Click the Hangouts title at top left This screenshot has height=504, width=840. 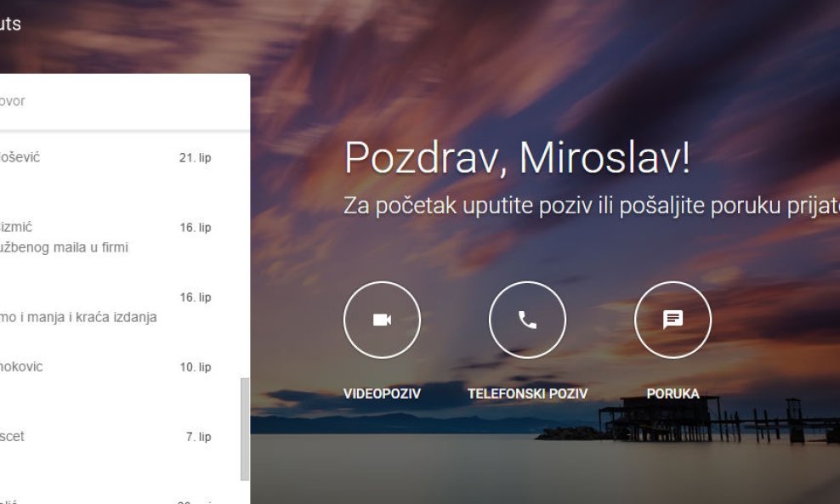10,24
